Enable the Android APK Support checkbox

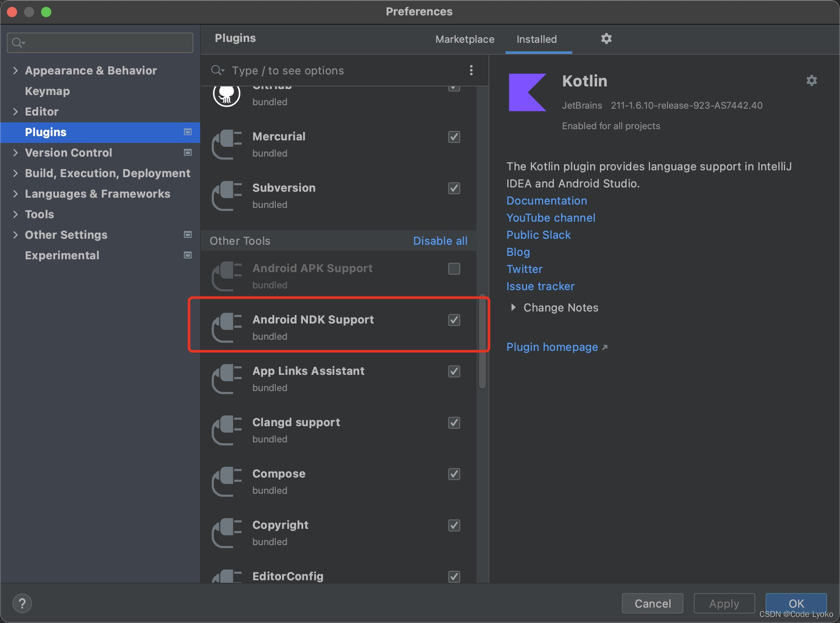tap(454, 269)
